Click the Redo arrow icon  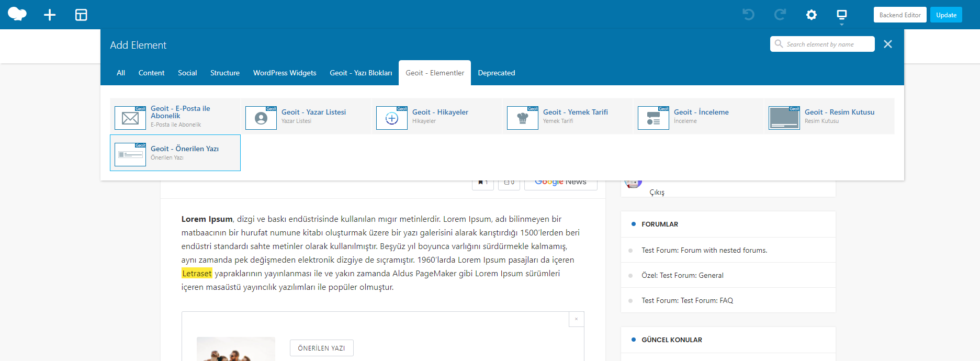click(x=780, y=15)
